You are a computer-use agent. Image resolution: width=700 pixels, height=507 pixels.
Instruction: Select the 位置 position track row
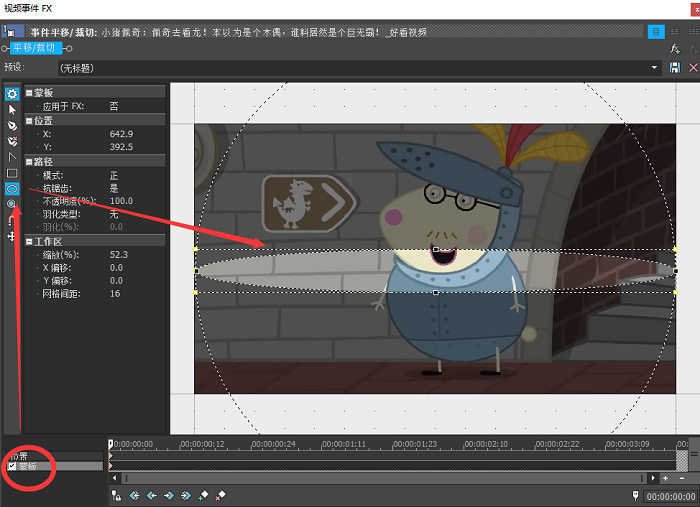pyautogui.click(x=55, y=456)
